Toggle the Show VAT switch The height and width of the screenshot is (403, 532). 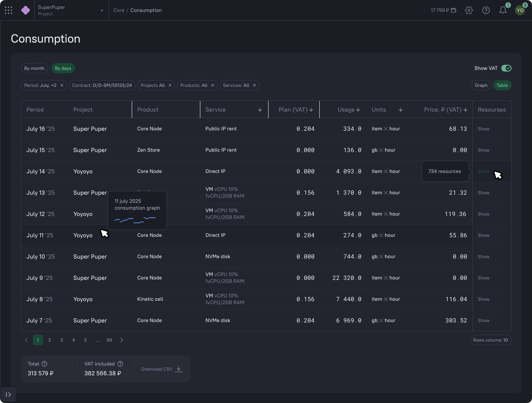click(506, 68)
